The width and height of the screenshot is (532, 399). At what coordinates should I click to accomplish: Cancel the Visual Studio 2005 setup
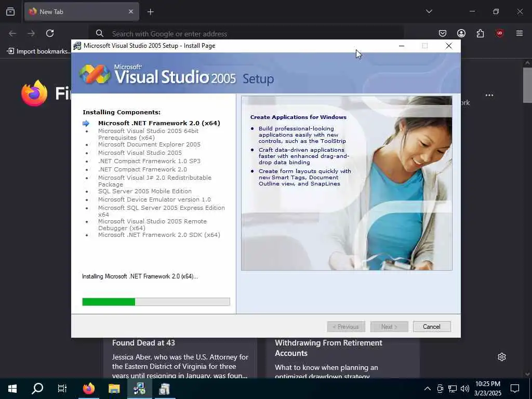coord(432,326)
